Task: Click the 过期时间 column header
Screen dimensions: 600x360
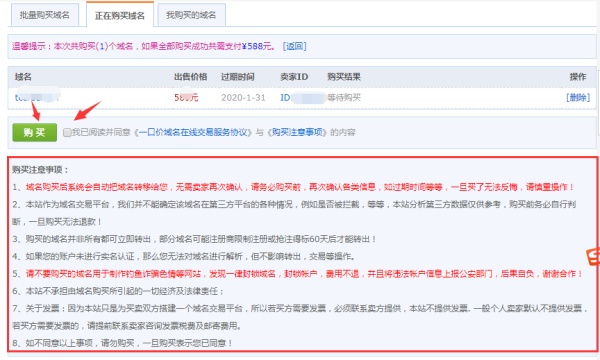Action: pos(237,77)
